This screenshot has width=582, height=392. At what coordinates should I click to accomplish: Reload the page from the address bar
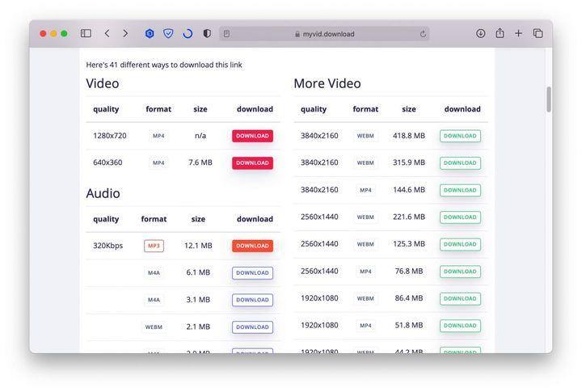click(423, 34)
